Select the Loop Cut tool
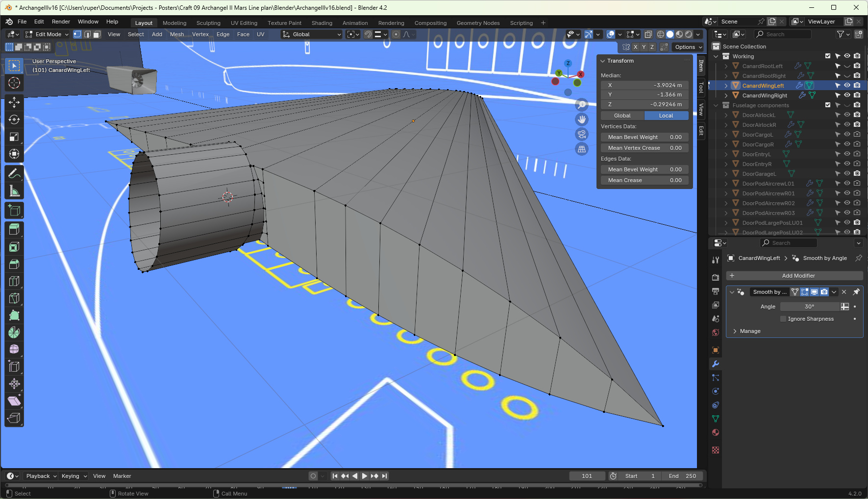Screen dimensions: 868x499 pos(14,281)
